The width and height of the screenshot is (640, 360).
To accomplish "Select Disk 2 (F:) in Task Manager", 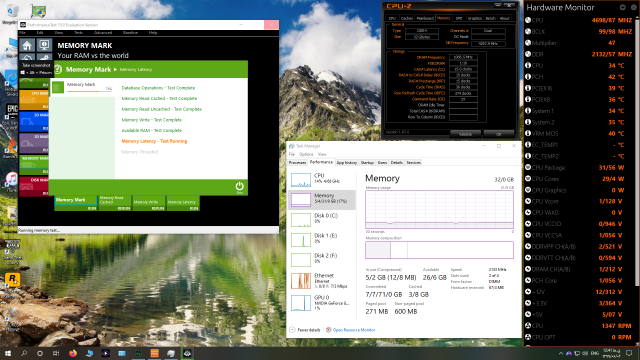I will coord(322,259).
